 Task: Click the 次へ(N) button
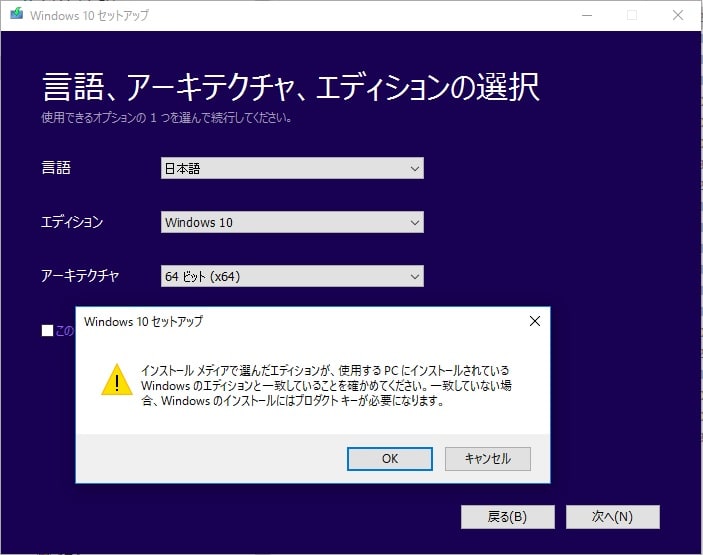tap(612, 517)
